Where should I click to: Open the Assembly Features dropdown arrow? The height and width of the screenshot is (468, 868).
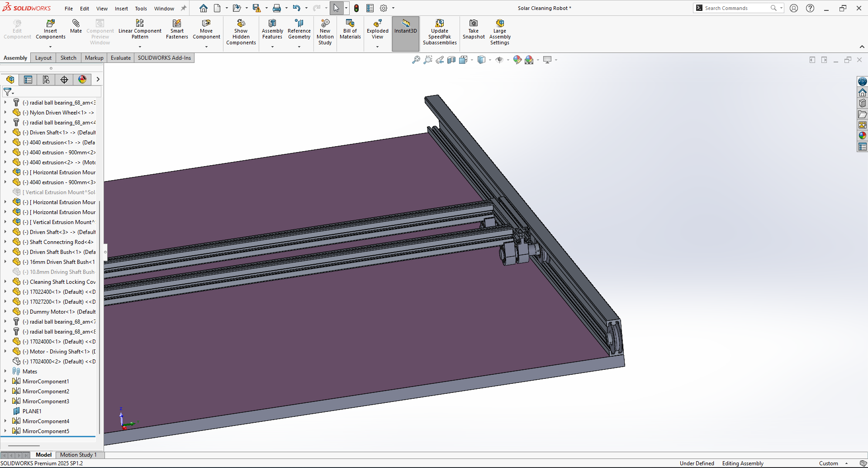(272, 47)
